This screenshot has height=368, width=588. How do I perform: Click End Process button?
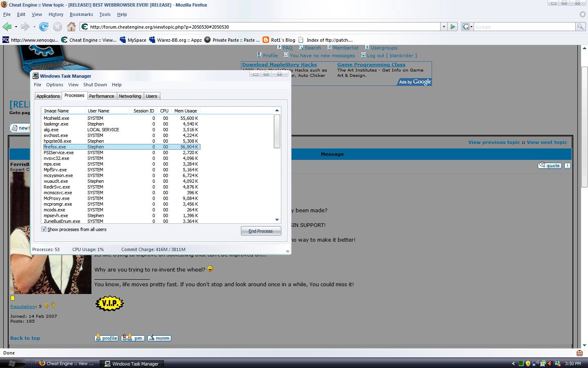pyautogui.click(x=261, y=231)
